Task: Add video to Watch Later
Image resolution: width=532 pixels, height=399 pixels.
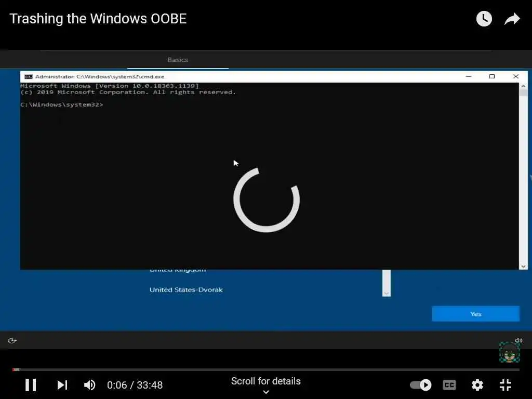Action: (x=484, y=19)
